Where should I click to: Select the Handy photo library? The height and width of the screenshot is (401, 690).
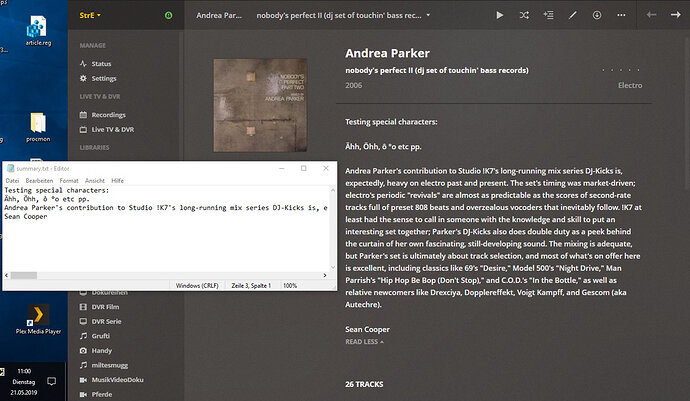(102, 351)
